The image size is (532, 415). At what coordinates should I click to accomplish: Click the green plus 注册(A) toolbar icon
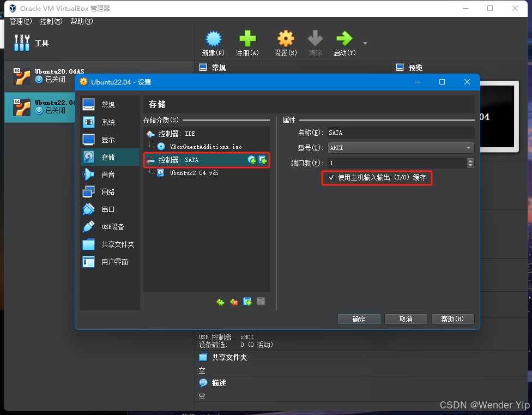coord(247,44)
